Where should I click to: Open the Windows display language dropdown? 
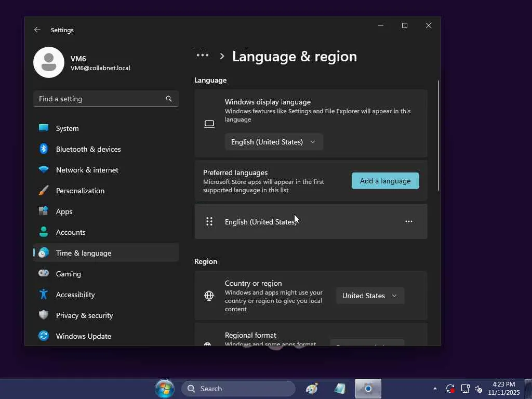(x=274, y=142)
